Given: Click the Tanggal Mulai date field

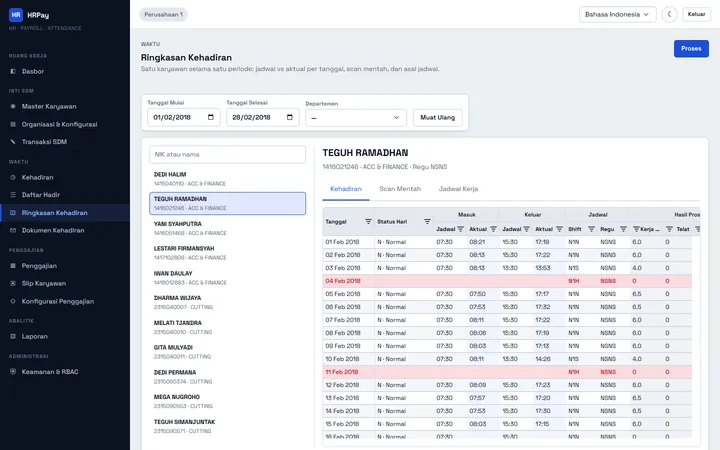Looking at the screenshot, I should tap(184, 117).
